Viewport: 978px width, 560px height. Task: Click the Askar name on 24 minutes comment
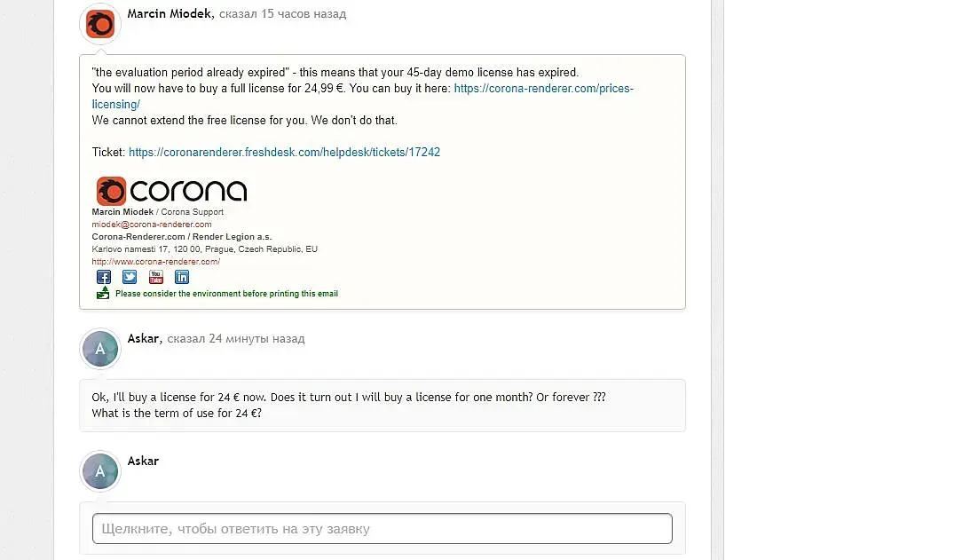click(144, 339)
